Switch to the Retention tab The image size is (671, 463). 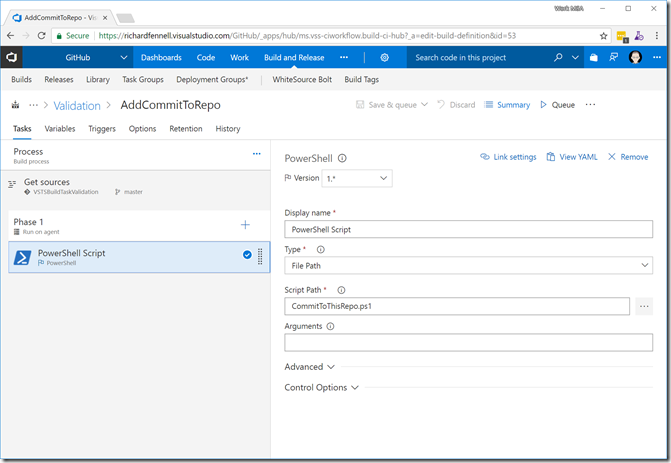click(x=186, y=129)
